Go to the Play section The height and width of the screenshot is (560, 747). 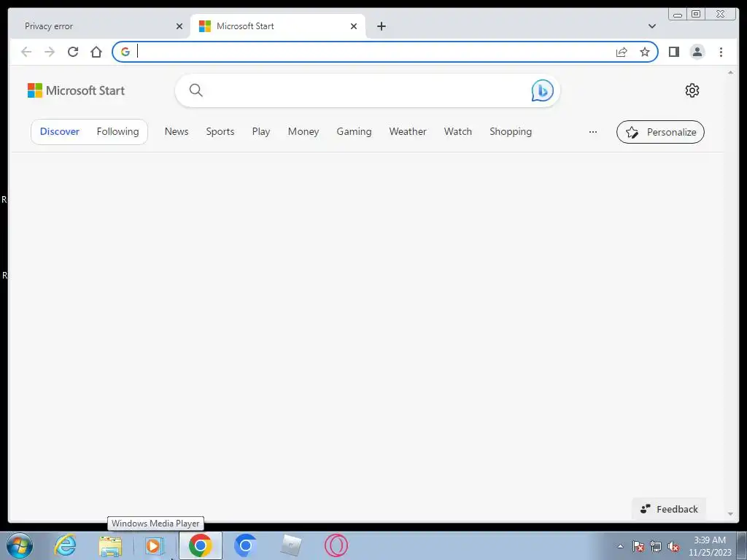261,131
